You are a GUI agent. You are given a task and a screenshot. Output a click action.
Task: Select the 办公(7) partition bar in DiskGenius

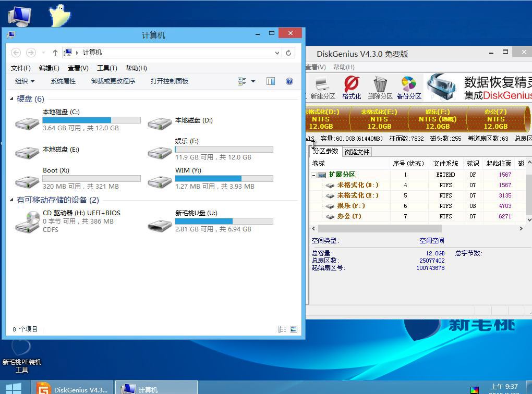495,119
